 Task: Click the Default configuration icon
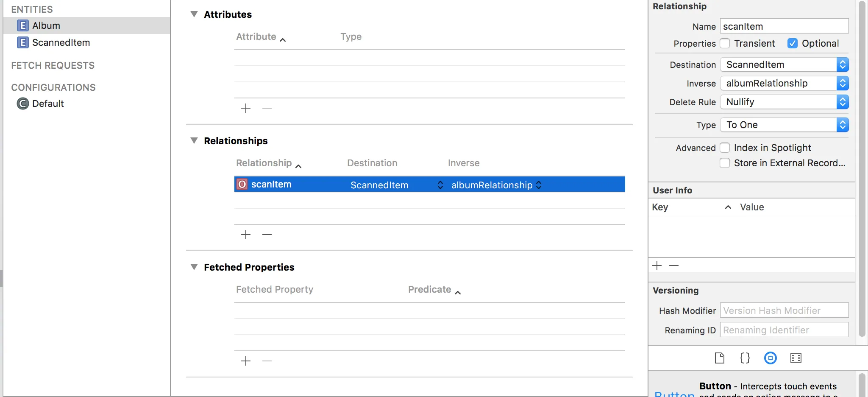(22, 103)
